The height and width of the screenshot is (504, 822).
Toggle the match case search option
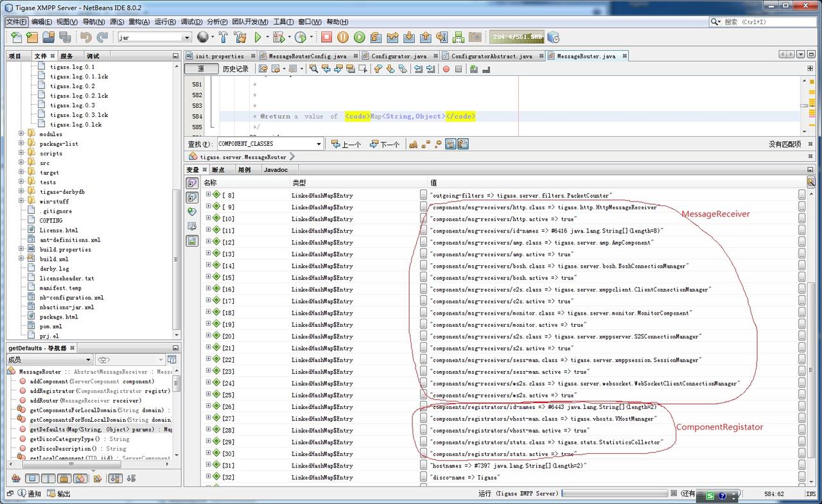413,144
